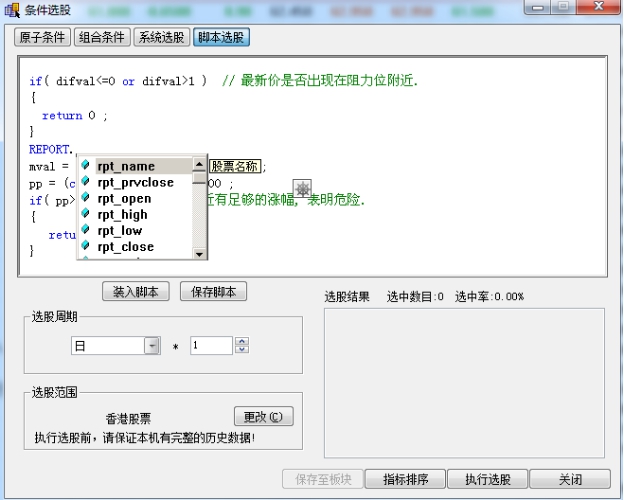
Task: Choose the rpt_prvclose autocomplete entry
Action: (135, 182)
